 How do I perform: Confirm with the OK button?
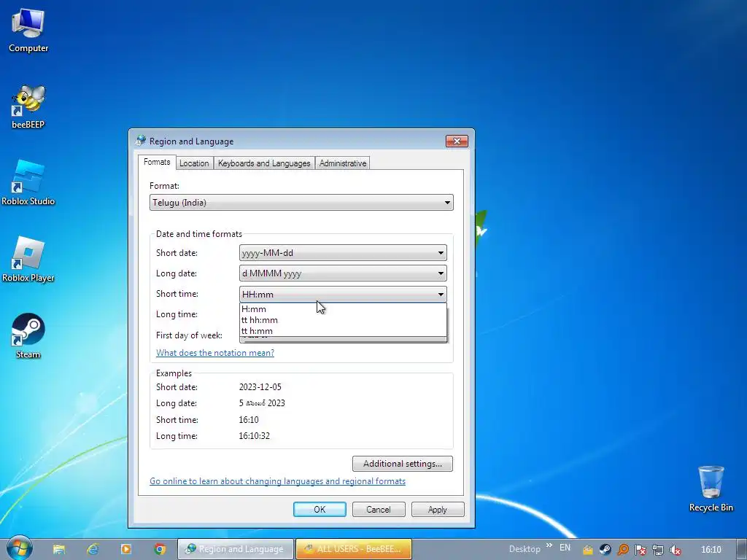[320, 510]
